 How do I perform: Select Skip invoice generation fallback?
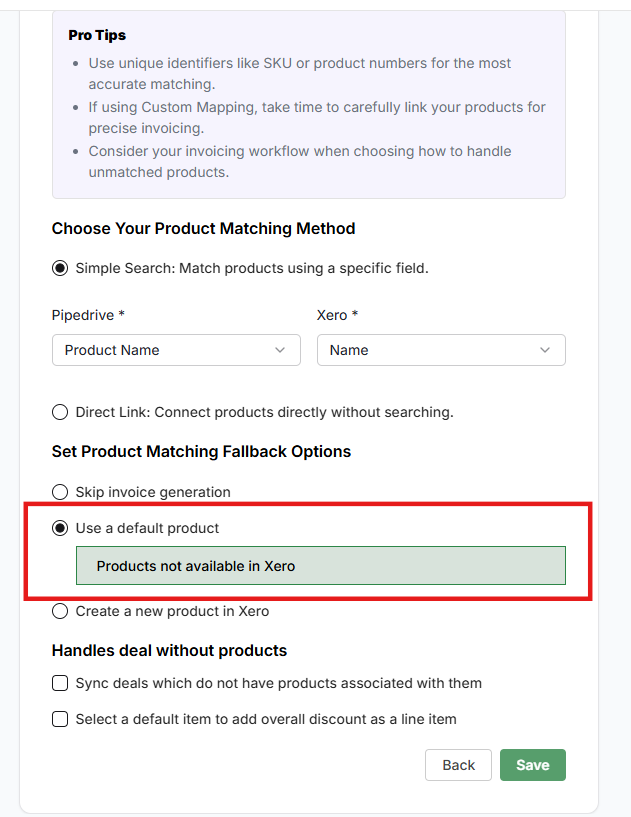tap(60, 492)
